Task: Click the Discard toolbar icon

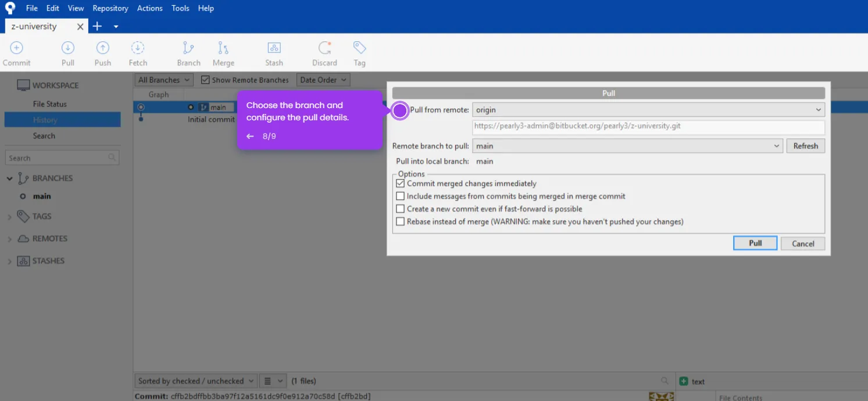Action: pyautogui.click(x=324, y=48)
